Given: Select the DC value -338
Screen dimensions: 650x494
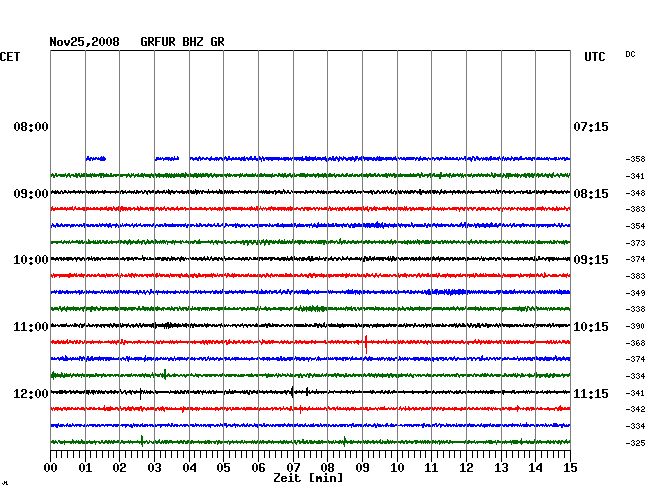Looking at the screenshot, I should (635, 309).
